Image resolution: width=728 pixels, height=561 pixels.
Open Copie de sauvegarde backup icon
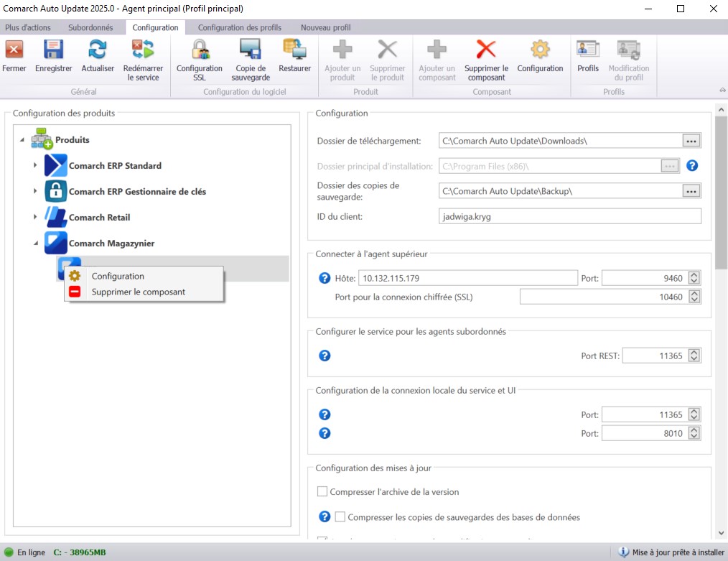coord(251,50)
